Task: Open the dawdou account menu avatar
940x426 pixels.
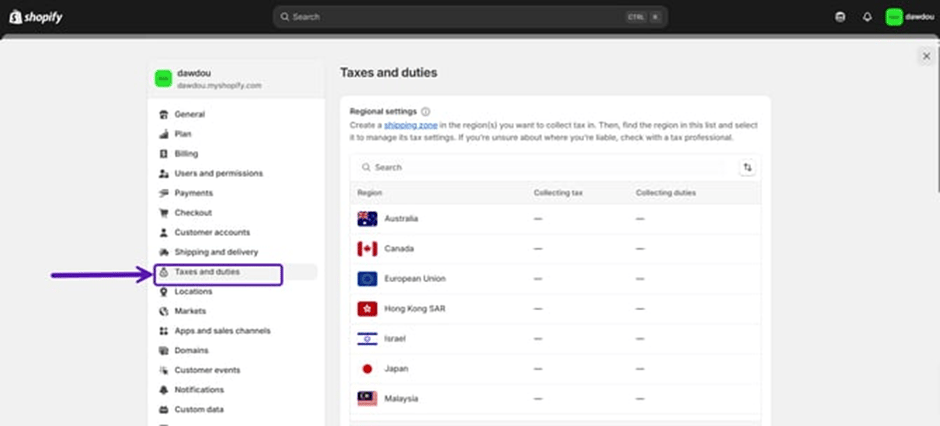Action: click(x=894, y=17)
